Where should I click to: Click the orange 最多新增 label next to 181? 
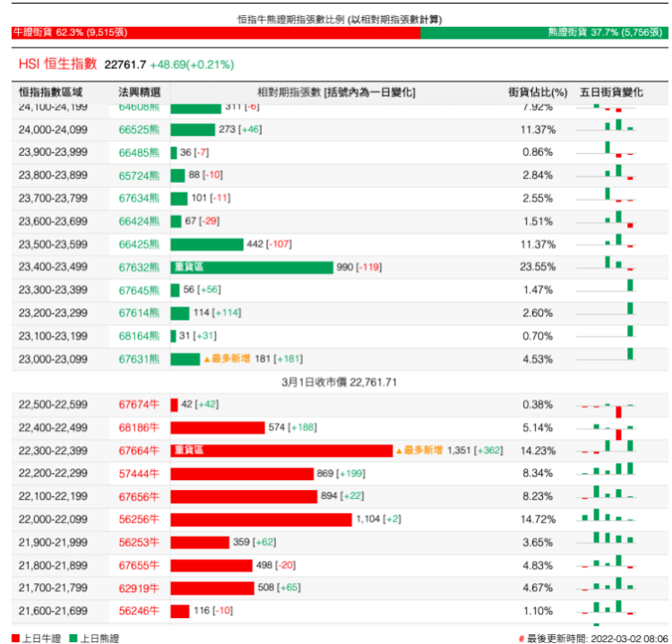tap(228, 358)
